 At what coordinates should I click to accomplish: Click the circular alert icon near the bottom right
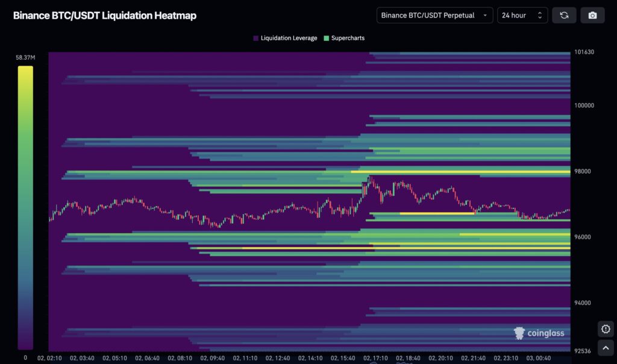(x=606, y=329)
